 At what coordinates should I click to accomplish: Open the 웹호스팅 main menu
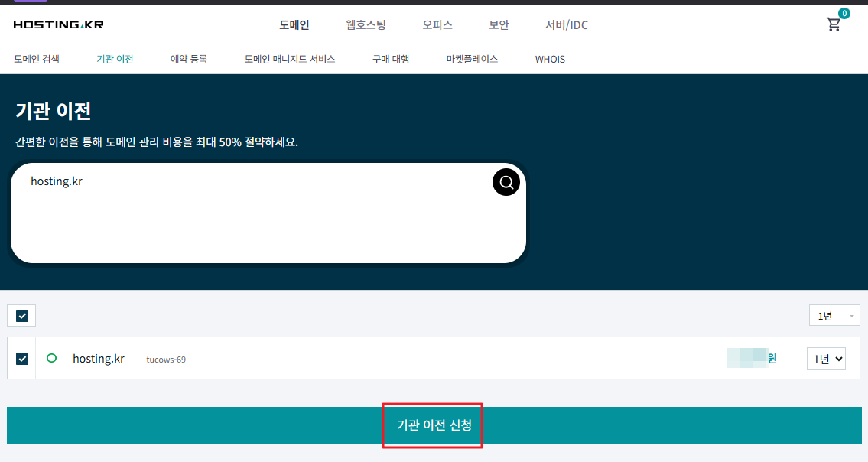click(366, 24)
